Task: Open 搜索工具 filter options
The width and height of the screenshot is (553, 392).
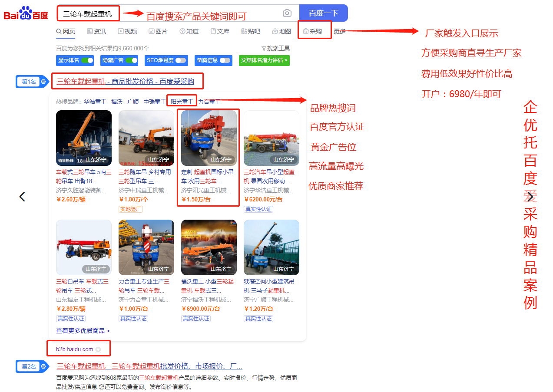Action: [x=275, y=48]
